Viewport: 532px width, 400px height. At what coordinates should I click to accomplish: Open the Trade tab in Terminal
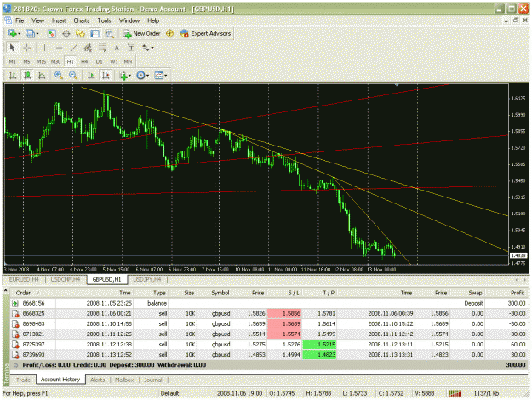point(23,380)
